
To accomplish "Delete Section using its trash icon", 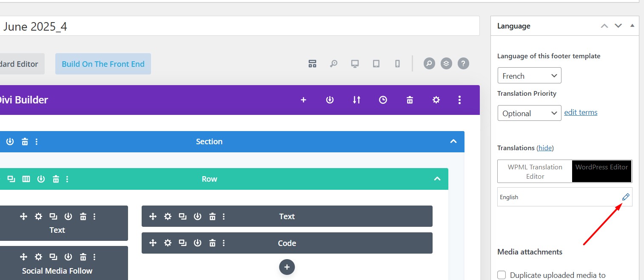I will (x=25, y=141).
